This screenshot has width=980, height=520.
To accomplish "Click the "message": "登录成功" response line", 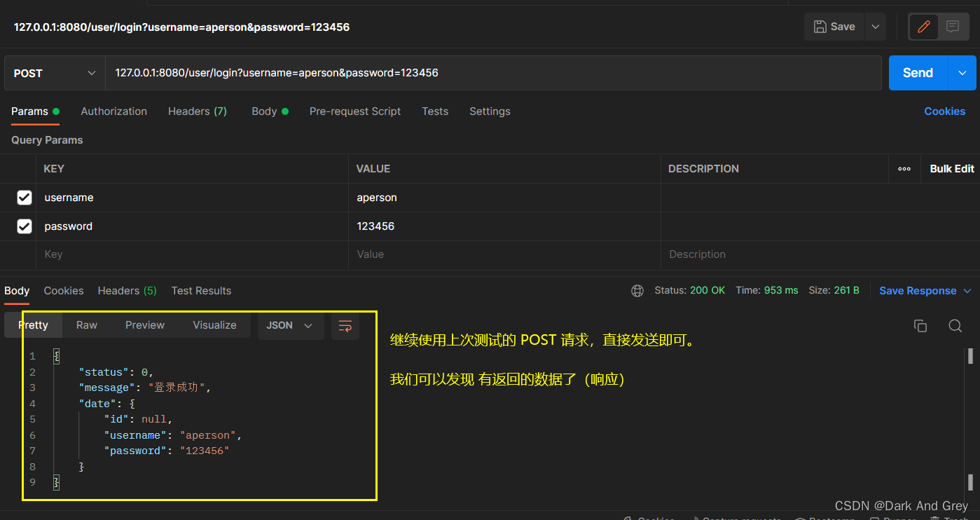I will [144, 388].
